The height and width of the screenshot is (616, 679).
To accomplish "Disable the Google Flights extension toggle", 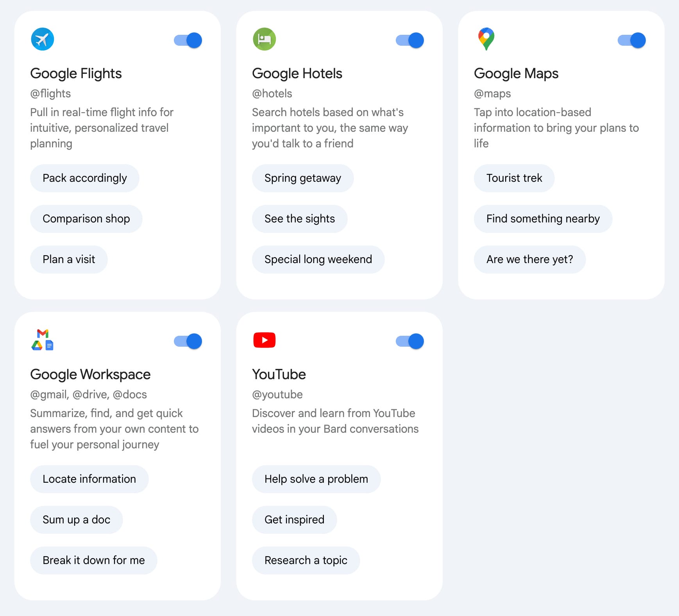I will [x=188, y=40].
